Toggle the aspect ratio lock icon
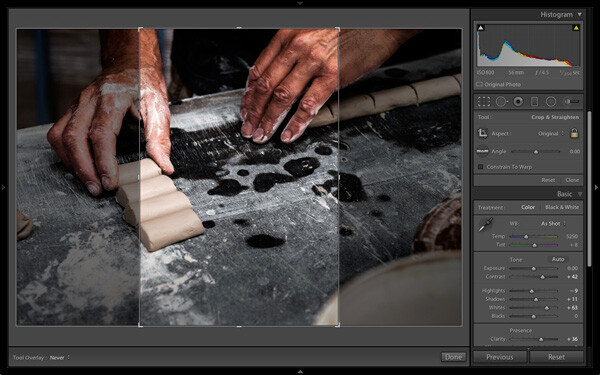This screenshot has width=600, height=375. (x=574, y=133)
